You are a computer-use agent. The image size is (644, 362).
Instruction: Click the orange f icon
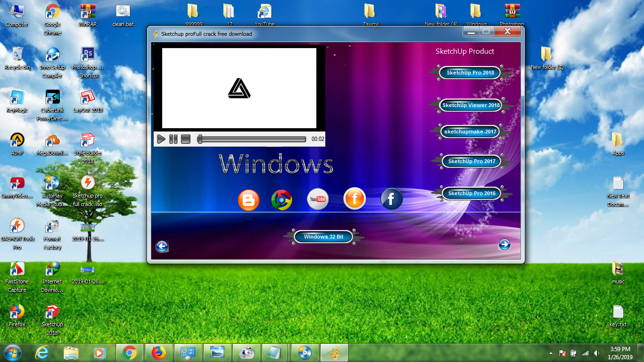355,198
